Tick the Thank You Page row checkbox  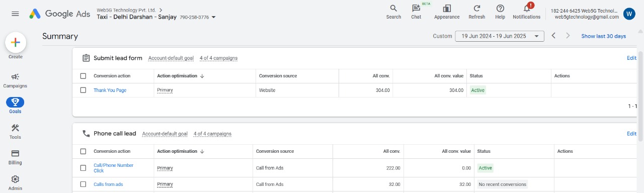(x=83, y=90)
